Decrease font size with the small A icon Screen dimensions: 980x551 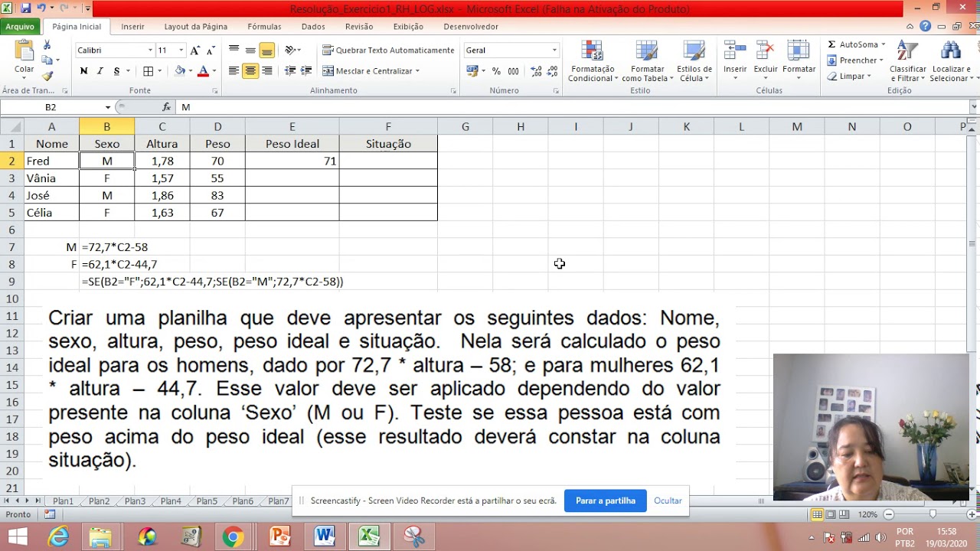pyautogui.click(x=209, y=51)
